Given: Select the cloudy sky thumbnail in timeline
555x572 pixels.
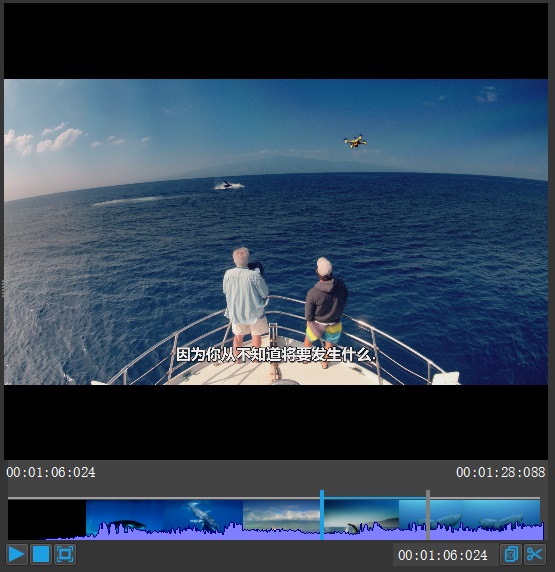Looking at the screenshot, I should (x=281, y=519).
